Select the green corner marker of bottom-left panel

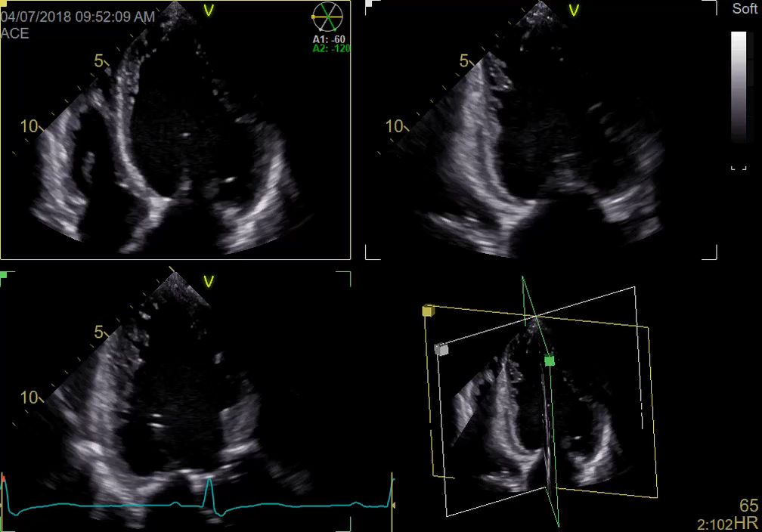click(4, 275)
